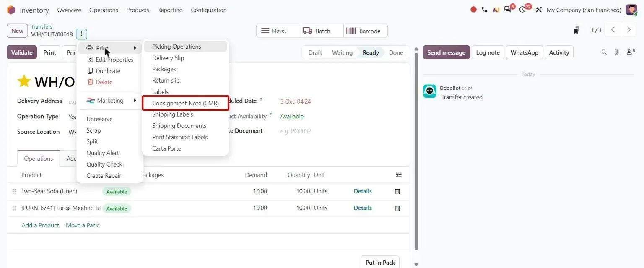The height and width of the screenshot is (268, 644).
Task: Open the company switcher My Company (San Francisco)
Action: [584, 10]
